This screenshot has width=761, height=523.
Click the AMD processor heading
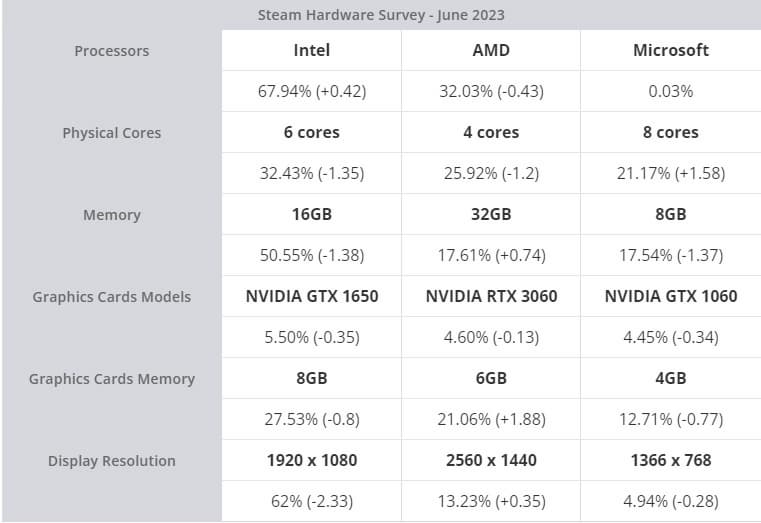491,50
